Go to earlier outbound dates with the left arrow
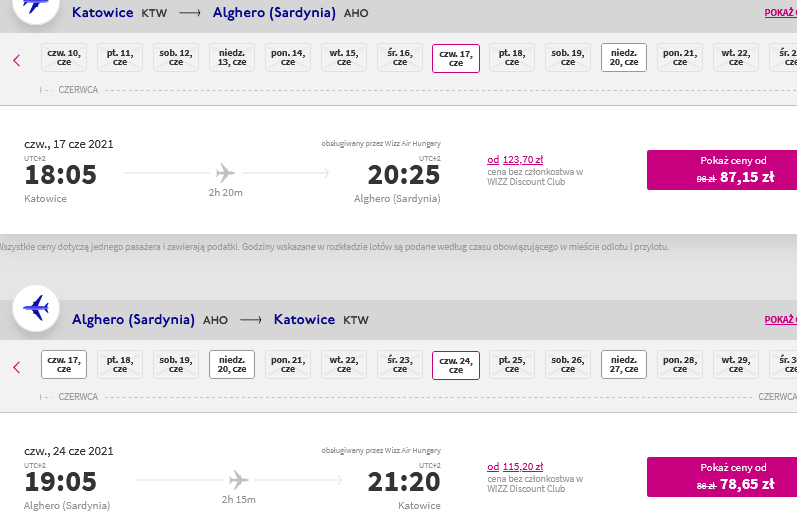Viewport: 797px width, 518px height. pyautogui.click(x=17, y=60)
